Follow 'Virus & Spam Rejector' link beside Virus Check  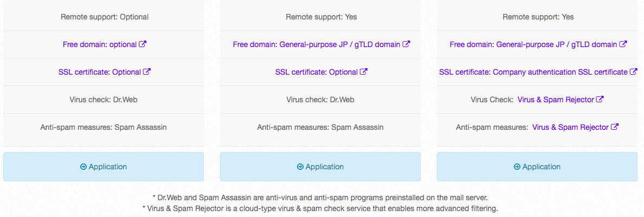pyautogui.click(x=556, y=99)
